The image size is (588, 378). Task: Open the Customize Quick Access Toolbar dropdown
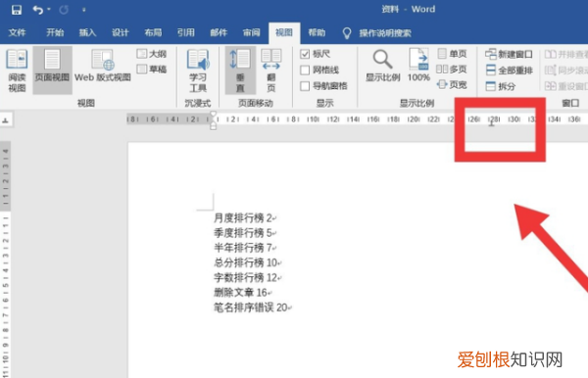[x=83, y=10]
